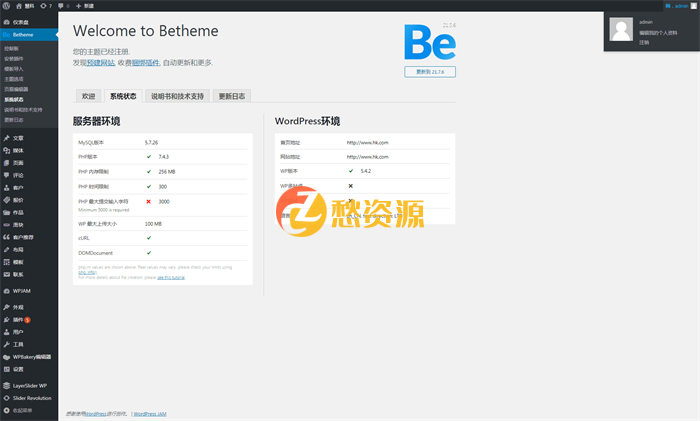Open 用户 users in sidebar
This screenshot has height=421, width=700.
pos(29,332)
